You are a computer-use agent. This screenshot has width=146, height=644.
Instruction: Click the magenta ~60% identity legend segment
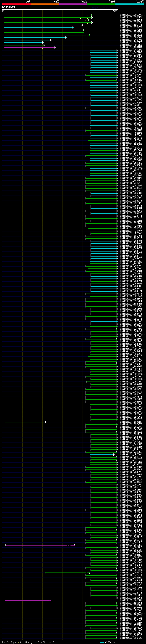point(73,4)
